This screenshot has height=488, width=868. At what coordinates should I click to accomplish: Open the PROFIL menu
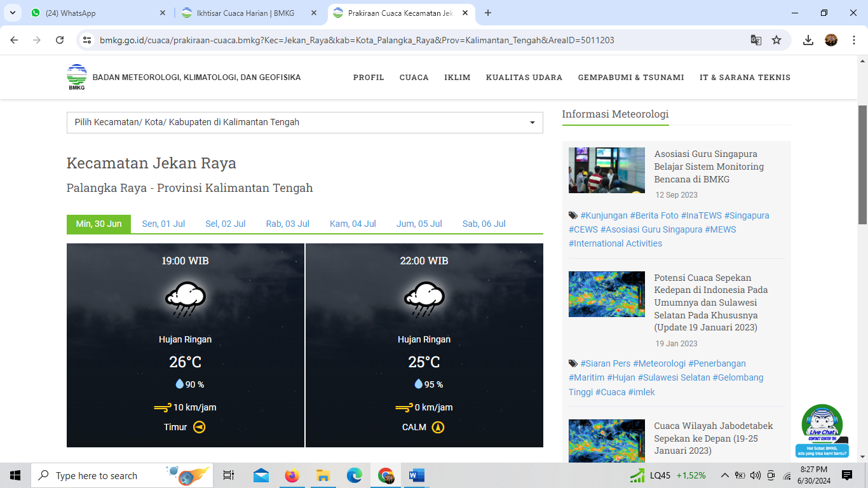pos(369,78)
